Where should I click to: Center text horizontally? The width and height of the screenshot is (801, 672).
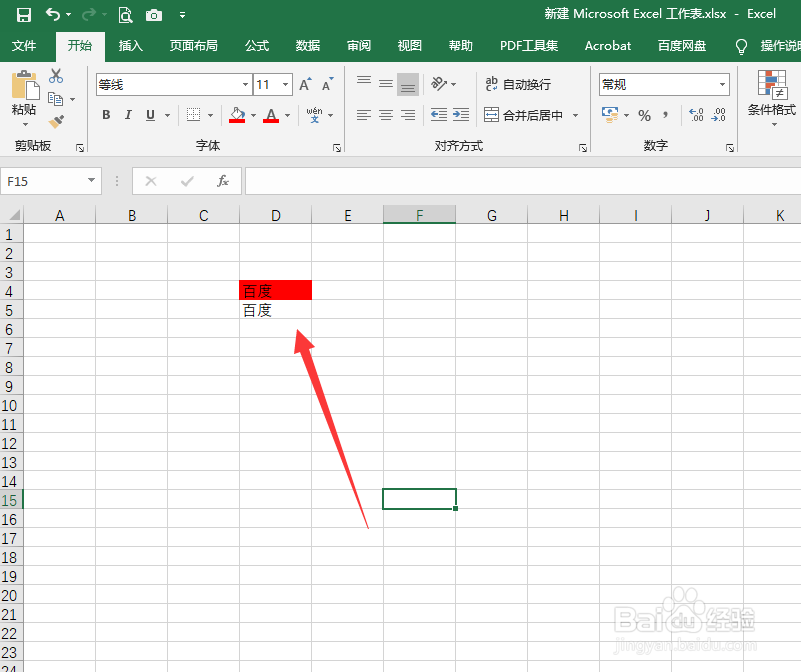pyautogui.click(x=386, y=115)
